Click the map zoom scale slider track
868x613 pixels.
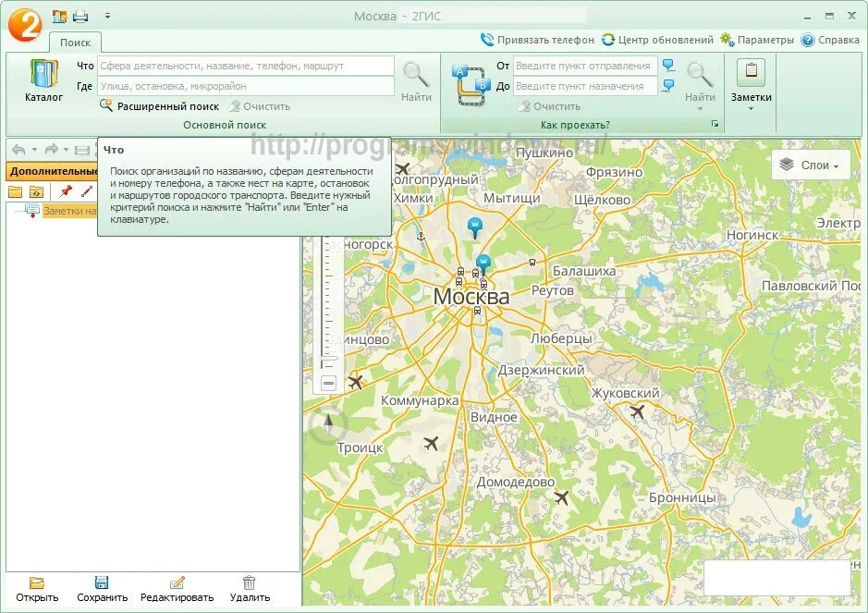click(x=328, y=304)
